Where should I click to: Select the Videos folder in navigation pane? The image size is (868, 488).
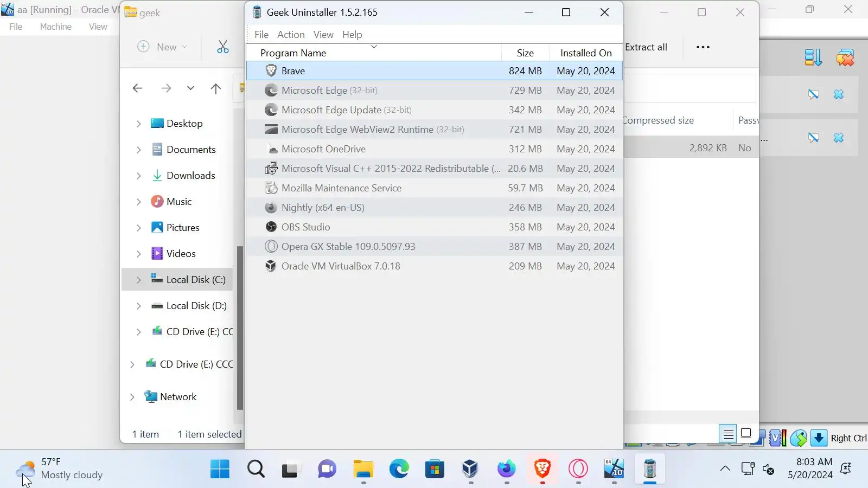[x=181, y=254]
